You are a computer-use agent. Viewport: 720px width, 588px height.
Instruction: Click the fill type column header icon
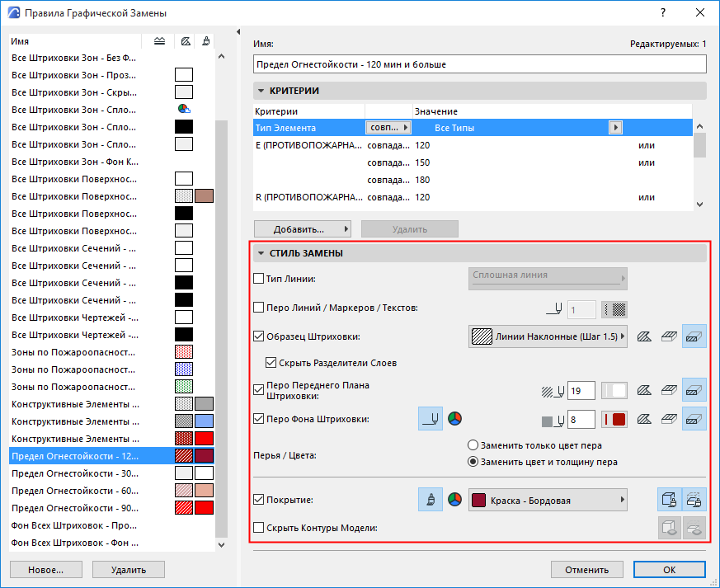159,41
